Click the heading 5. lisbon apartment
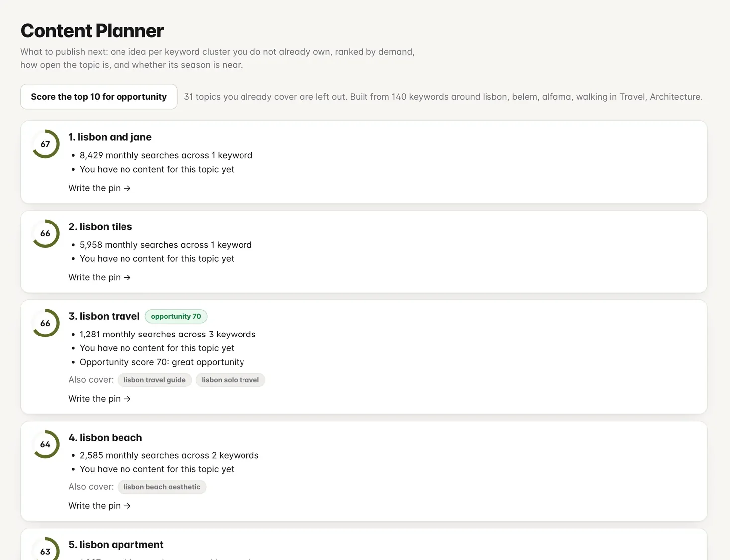 tap(116, 545)
